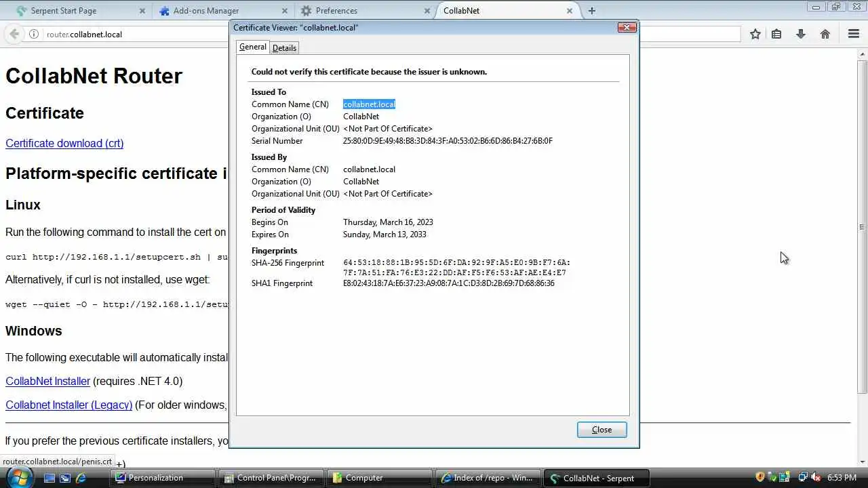868x488 pixels.
Task: Click the security shield tray icon
Action: coord(760,477)
